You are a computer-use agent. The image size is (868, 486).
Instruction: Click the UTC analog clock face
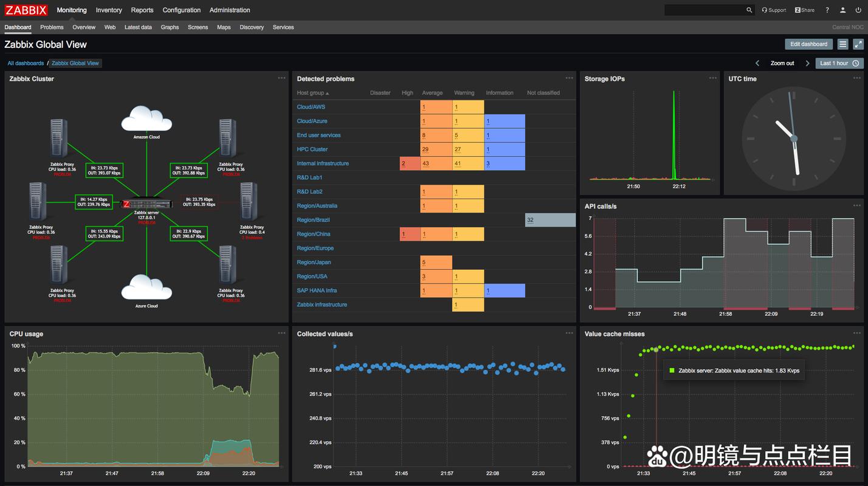793,139
